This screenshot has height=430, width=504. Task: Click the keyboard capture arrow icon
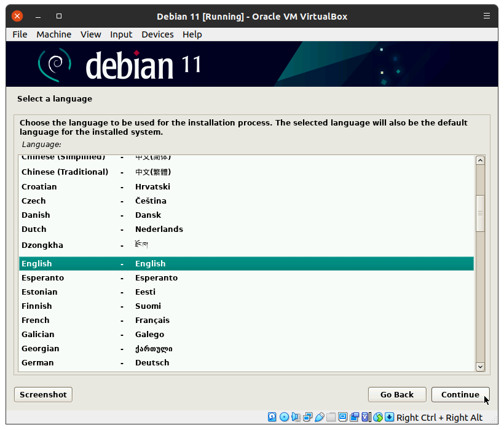[x=389, y=418]
